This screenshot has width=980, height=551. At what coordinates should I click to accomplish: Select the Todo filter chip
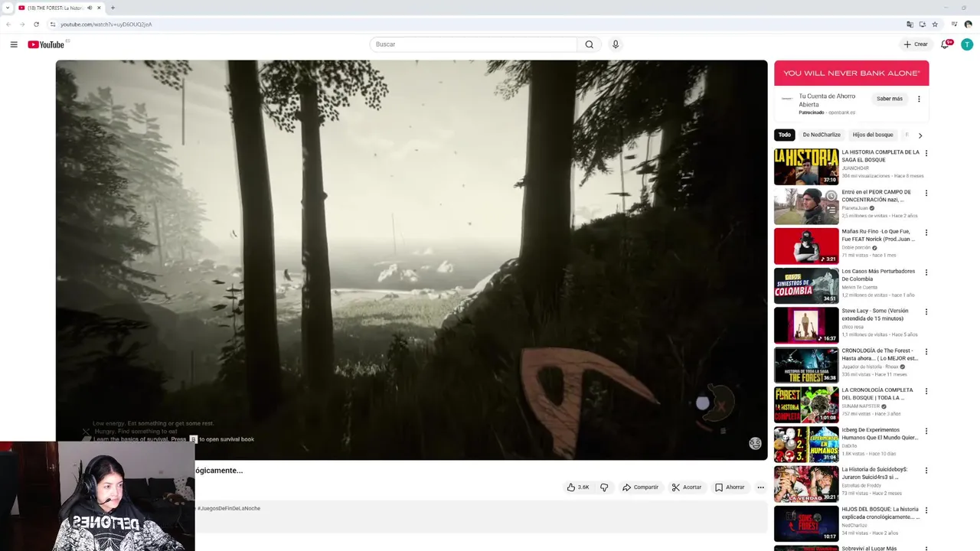pyautogui.click(x=785, y=135)
